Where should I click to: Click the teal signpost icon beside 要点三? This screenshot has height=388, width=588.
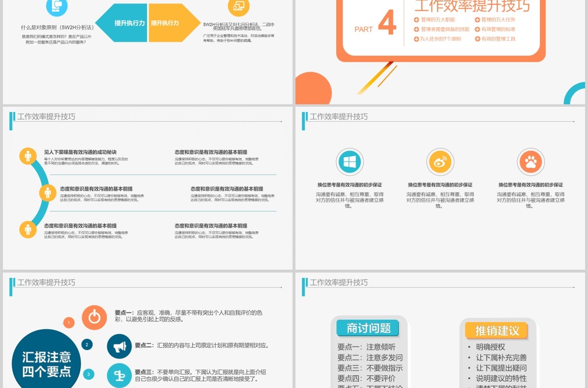(x=119, y=375)
